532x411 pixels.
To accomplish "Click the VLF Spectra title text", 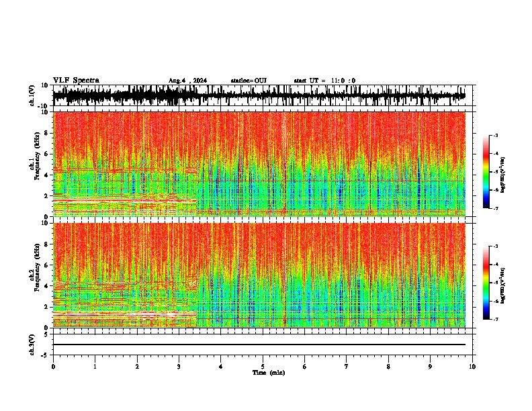I will 76,81.
